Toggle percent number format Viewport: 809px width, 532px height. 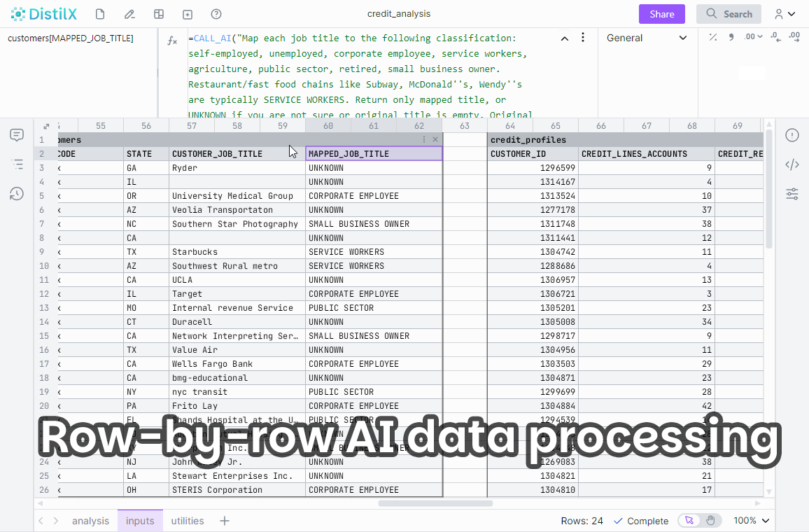pyautogui.click(x=712, y=37)
